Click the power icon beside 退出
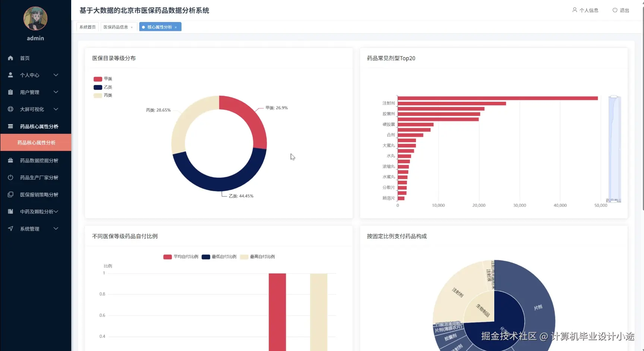Screen dimensions: 644x351 [615, 10]
